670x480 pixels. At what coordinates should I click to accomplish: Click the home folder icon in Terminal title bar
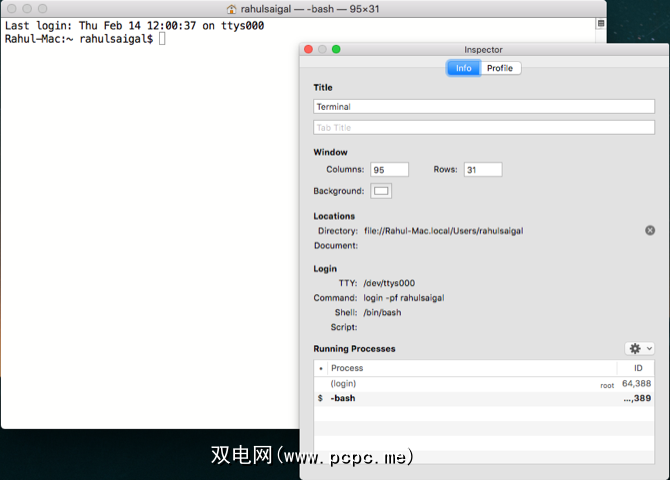tap(232, 9)
